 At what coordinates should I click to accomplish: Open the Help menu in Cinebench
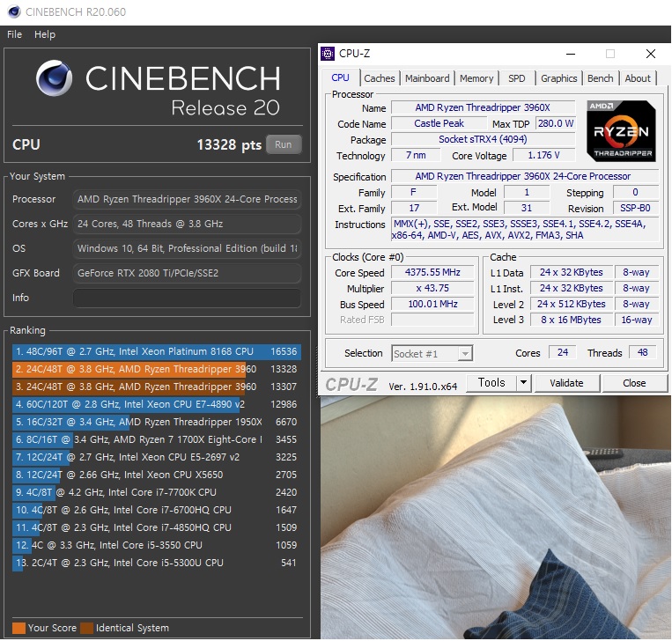[45, 34]
